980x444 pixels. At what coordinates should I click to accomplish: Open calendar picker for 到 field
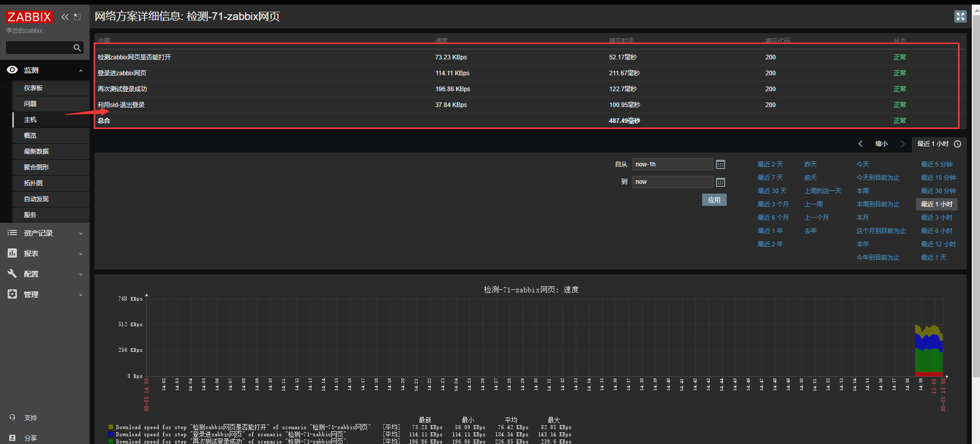tap(721, 182)
